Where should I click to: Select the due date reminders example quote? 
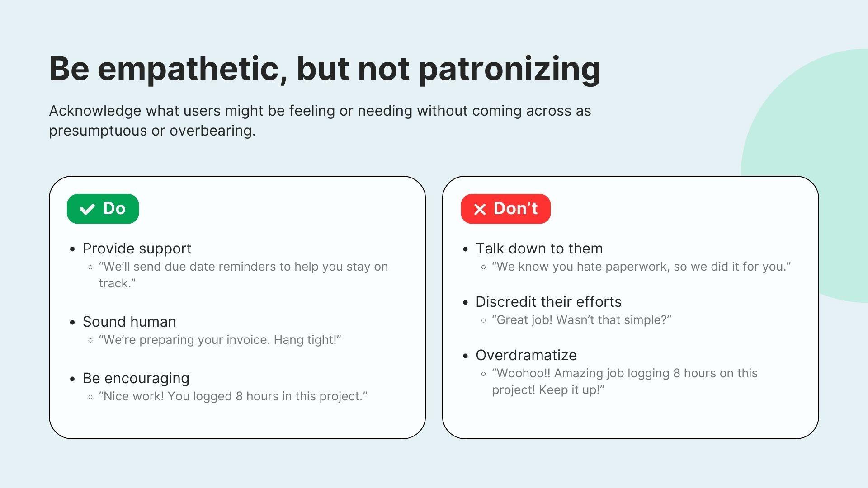(x=243, y=275)
